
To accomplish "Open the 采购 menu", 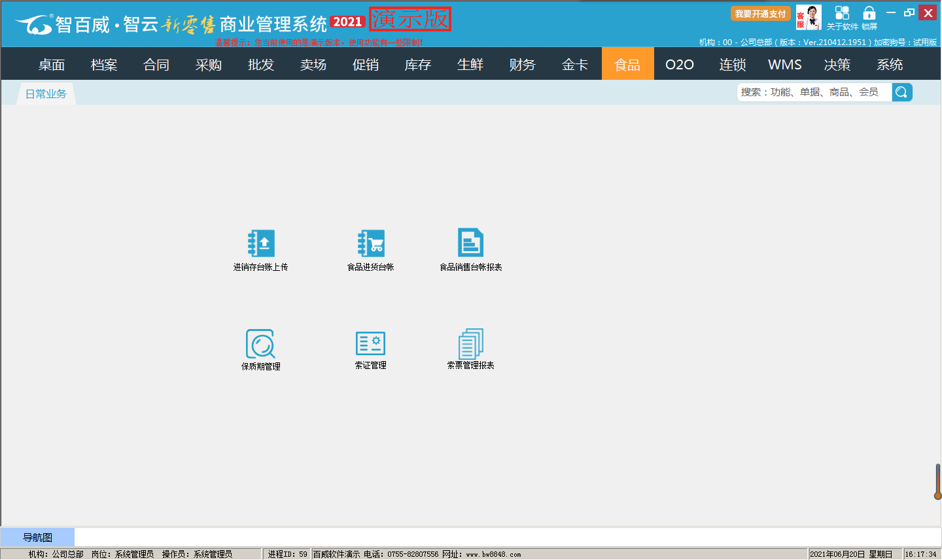I will pos(209,65).
